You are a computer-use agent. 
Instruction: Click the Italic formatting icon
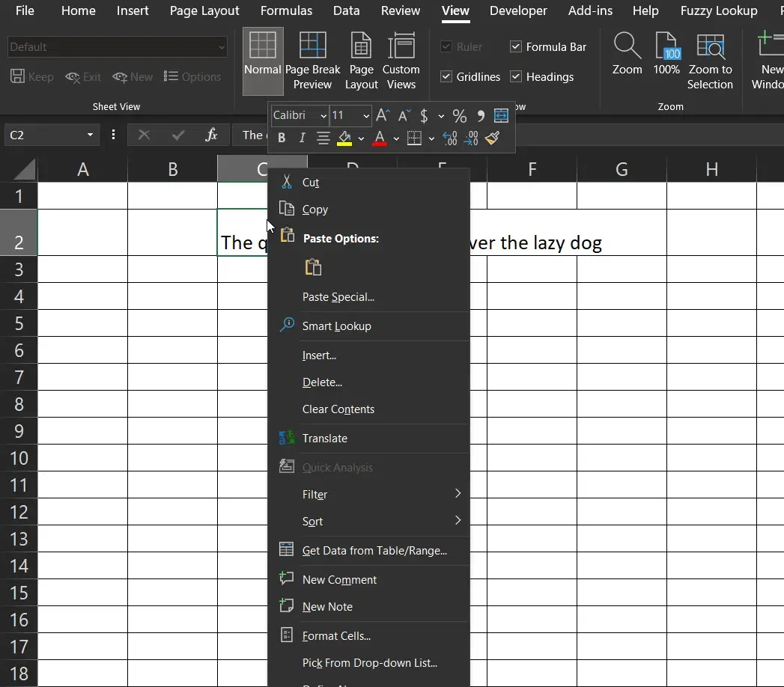pos(302,138)
